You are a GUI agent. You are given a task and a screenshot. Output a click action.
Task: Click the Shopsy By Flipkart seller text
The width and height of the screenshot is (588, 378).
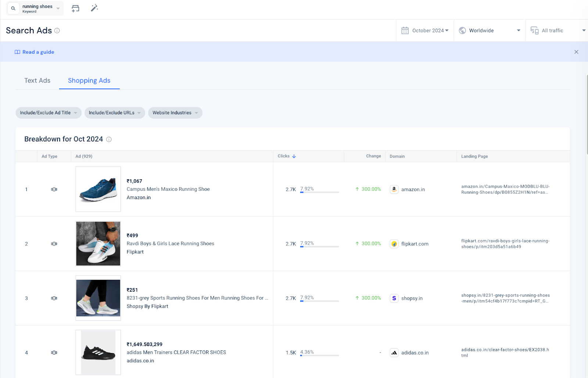[147, 306]
